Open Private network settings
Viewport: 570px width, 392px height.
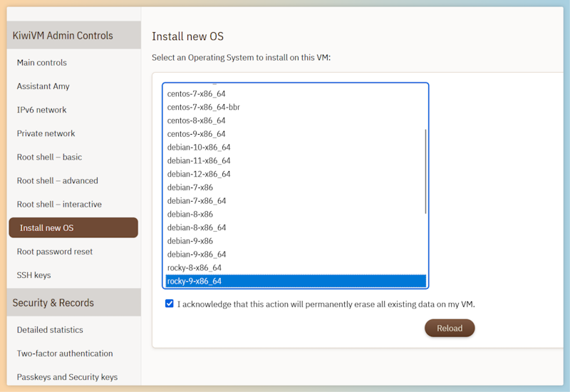click(x=46, y=133)
